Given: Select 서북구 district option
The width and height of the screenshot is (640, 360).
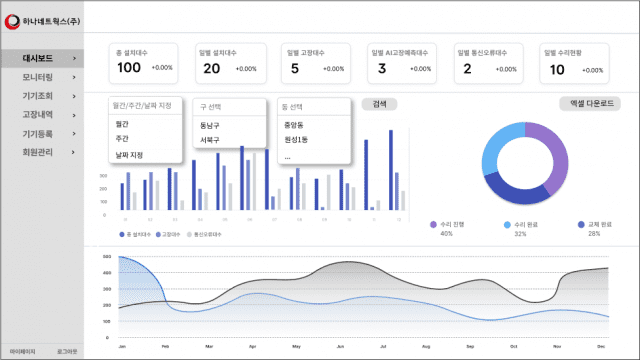Looking at the screenshot, I should pos(210,140).
